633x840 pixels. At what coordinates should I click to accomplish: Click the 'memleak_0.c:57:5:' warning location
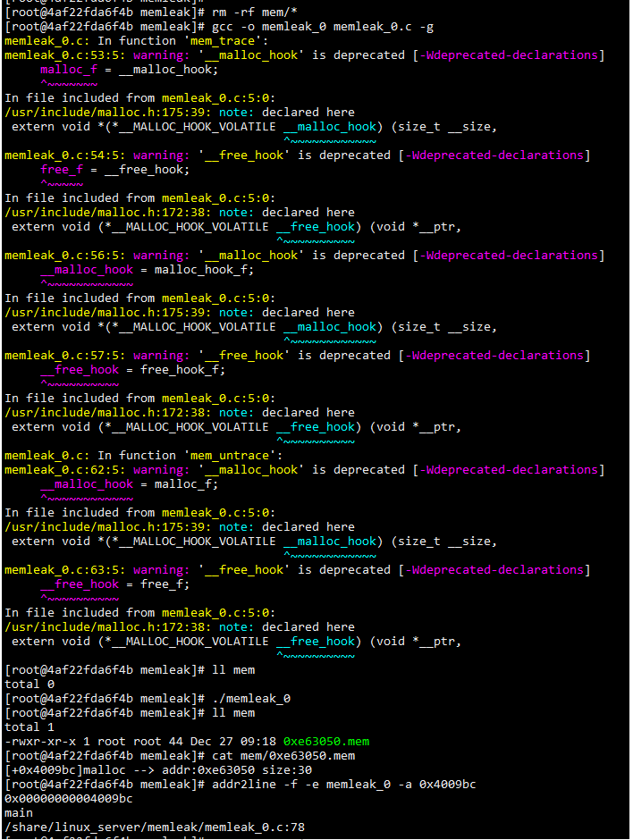pyautogui.click(x=65, y=356)
